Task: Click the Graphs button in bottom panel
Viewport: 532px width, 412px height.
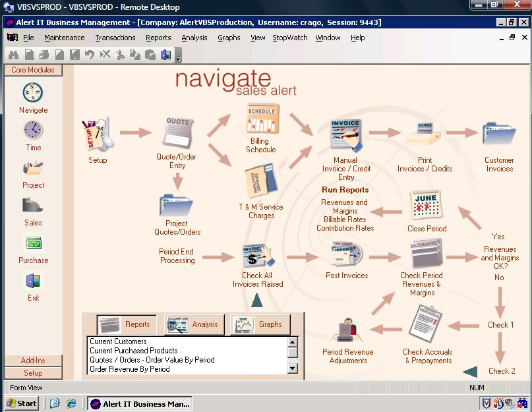Action: [260, 325]
